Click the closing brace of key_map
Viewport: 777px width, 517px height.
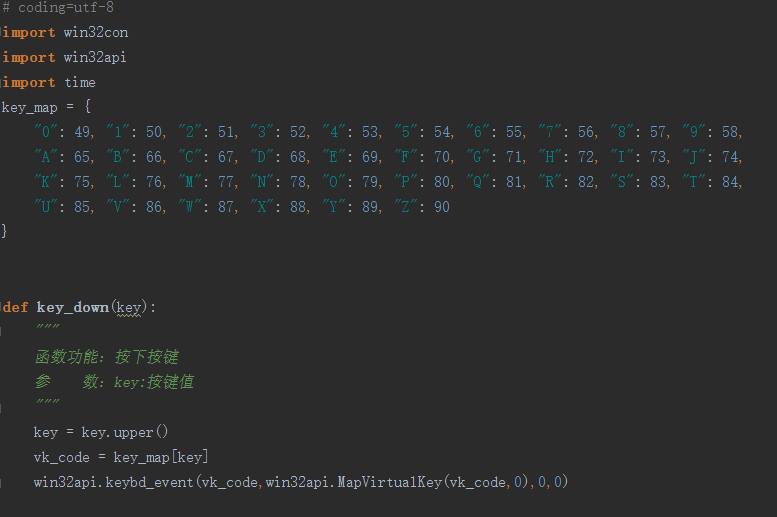pos(4,231)
